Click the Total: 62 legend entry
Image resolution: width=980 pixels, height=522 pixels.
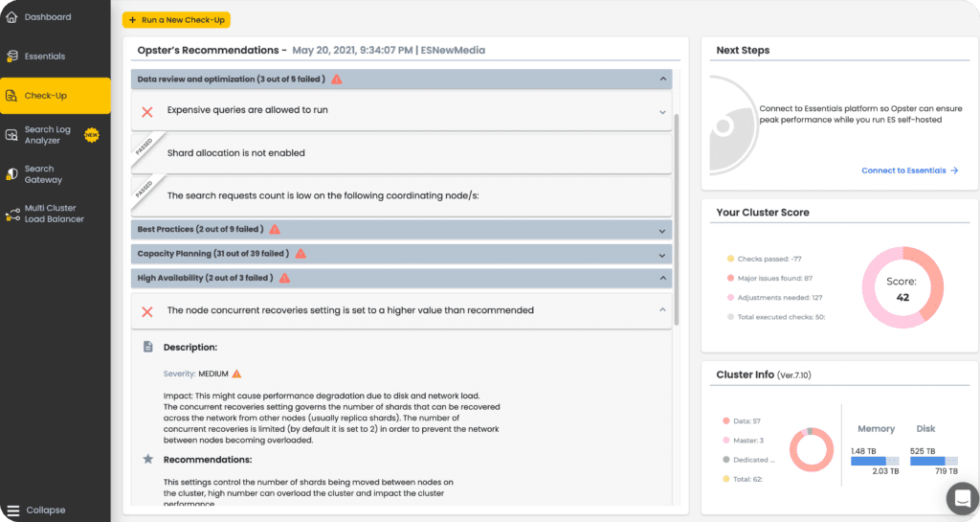[743, 480]
